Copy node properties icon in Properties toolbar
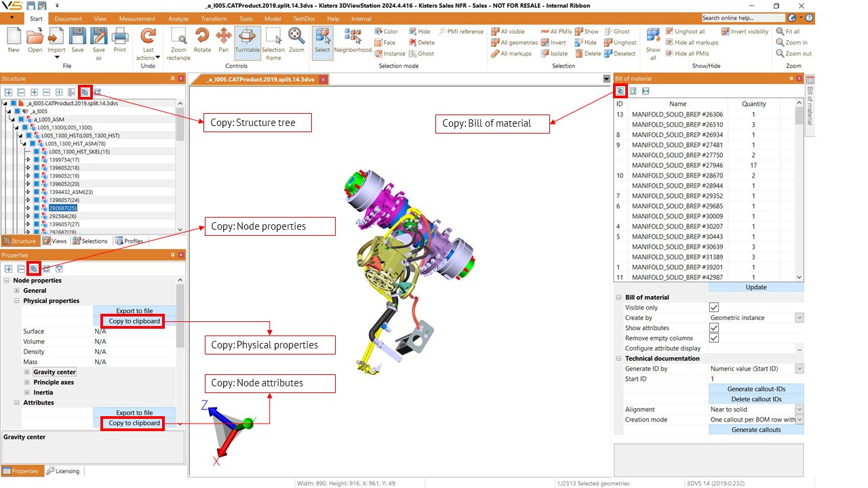Image resolution: width=868 pixels, height=488 pixels. pos(34,269)
